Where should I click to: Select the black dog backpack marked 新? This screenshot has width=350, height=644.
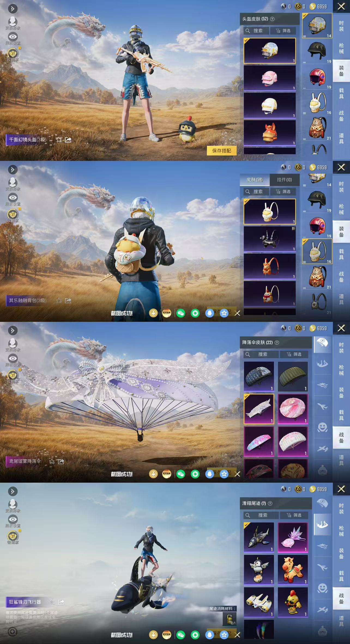(270, 239)
